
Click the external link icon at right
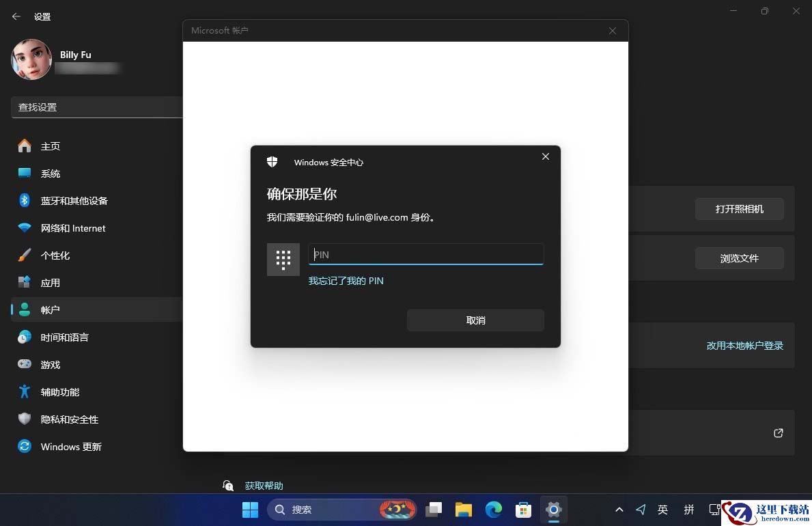pyautogui.click(x=779, y=433)
